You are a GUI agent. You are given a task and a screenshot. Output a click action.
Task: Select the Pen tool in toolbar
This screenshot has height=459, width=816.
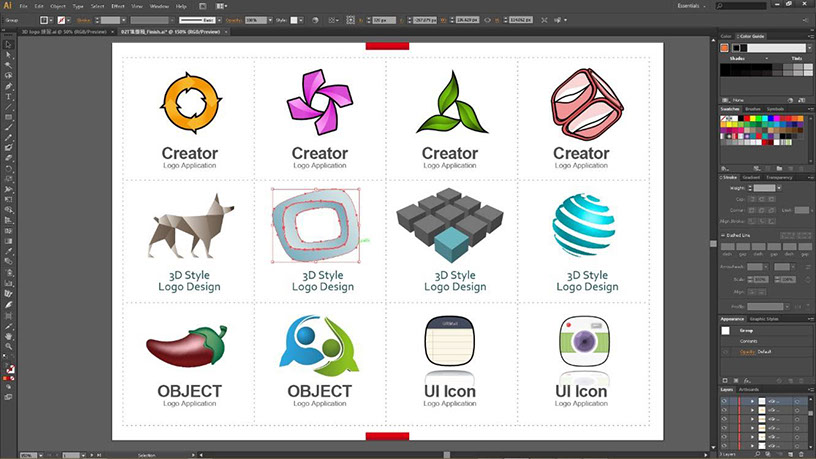pyautogui.click(x=8, y=86)
